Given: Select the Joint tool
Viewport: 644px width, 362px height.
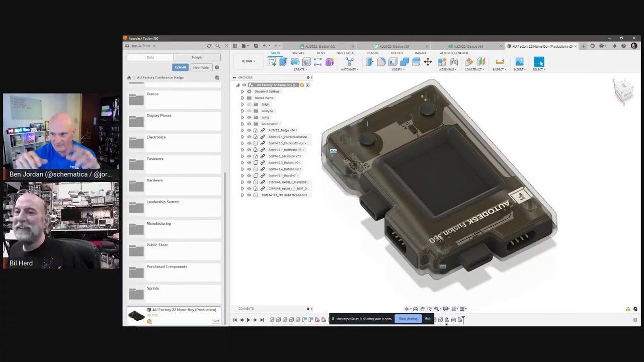Looking at the screenshot, I should [454, 62].
